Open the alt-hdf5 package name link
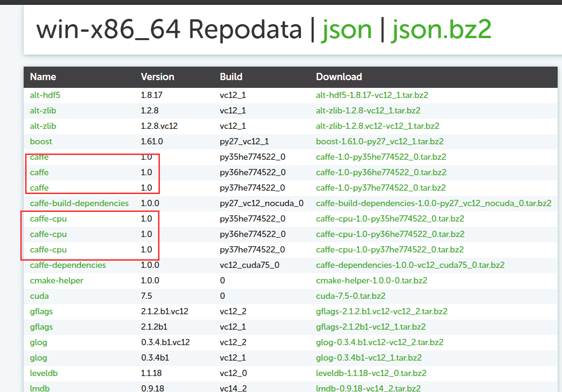562x392 pixels. click(45, 95)
